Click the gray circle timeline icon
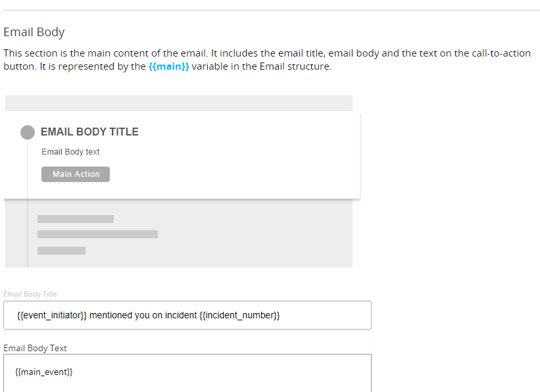Screen dimensions: 540x392 (x=28, y=132)
